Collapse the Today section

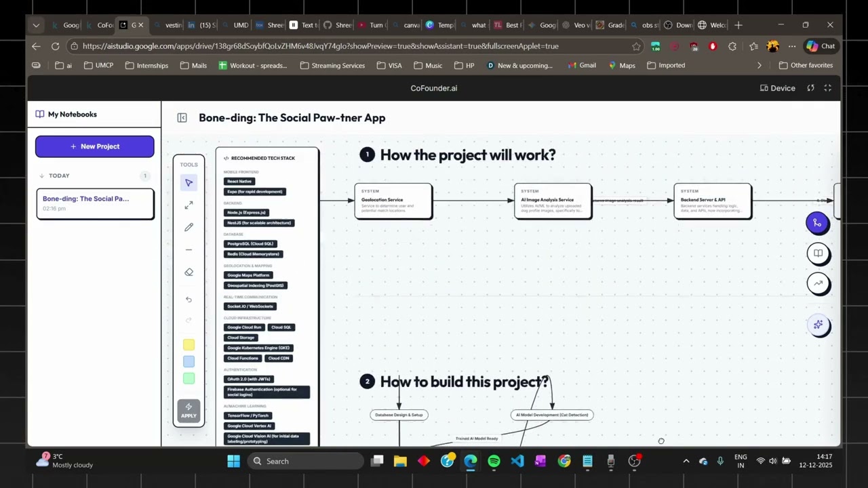pyautogui.click(x=41, y=176)
